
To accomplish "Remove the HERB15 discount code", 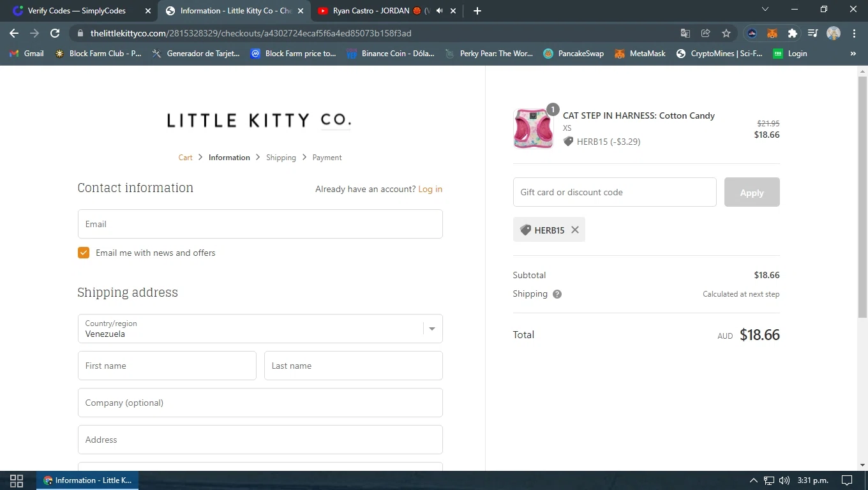I will click(575, 230).
